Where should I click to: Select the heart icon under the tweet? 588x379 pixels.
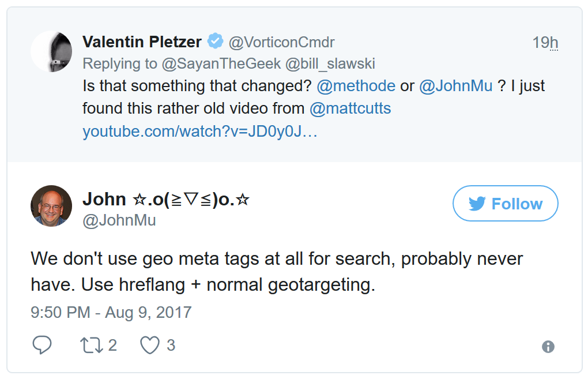(150, 344)
